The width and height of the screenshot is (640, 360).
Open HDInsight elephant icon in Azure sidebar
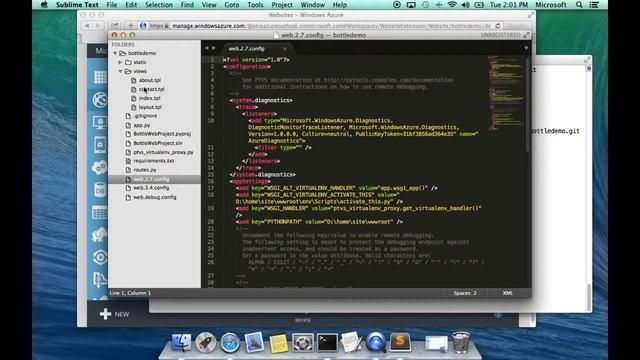pyautogui.click(x=100, y=235)
